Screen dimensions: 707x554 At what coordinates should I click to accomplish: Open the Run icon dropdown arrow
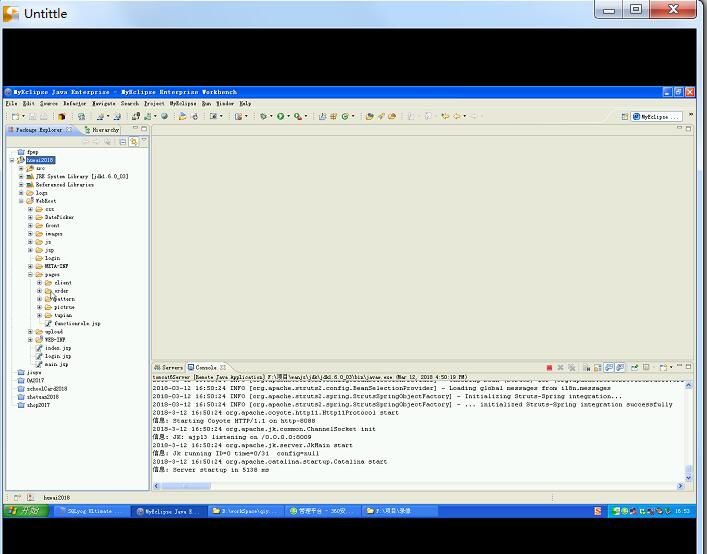pyautogui.click(x=289, y=117)
